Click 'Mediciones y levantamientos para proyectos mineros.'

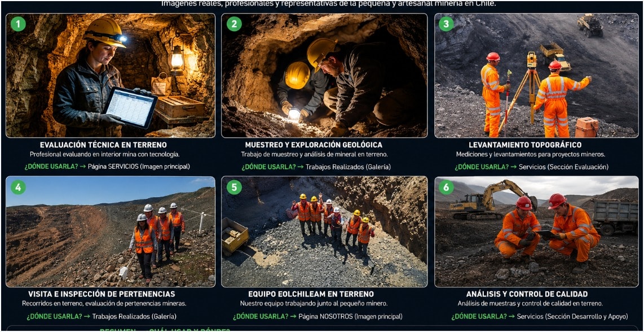pyautogui.click(x=531, y=154)
